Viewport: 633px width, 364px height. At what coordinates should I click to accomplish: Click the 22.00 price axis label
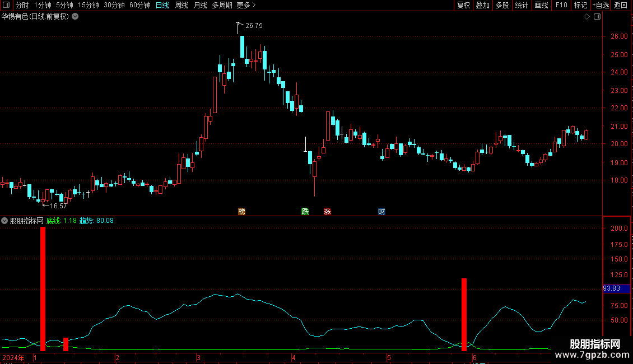[619, 108]
